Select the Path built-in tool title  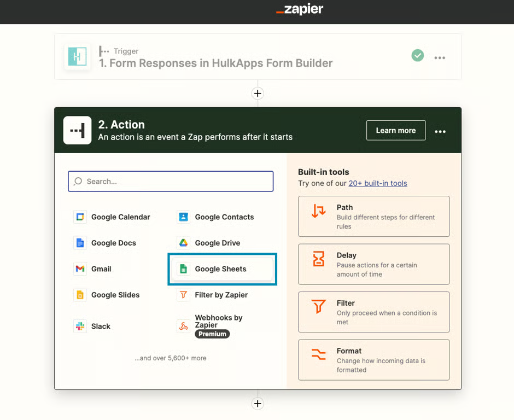tap(345, 208)
